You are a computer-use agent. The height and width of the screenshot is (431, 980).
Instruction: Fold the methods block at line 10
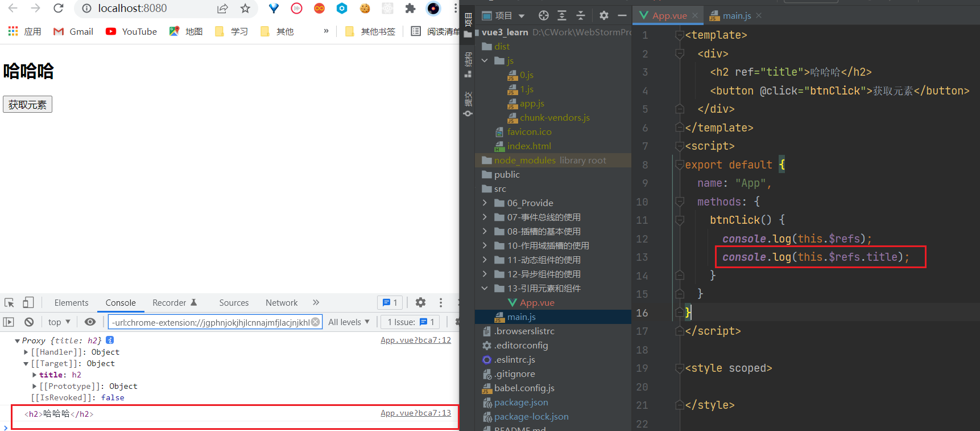point(679,202)
